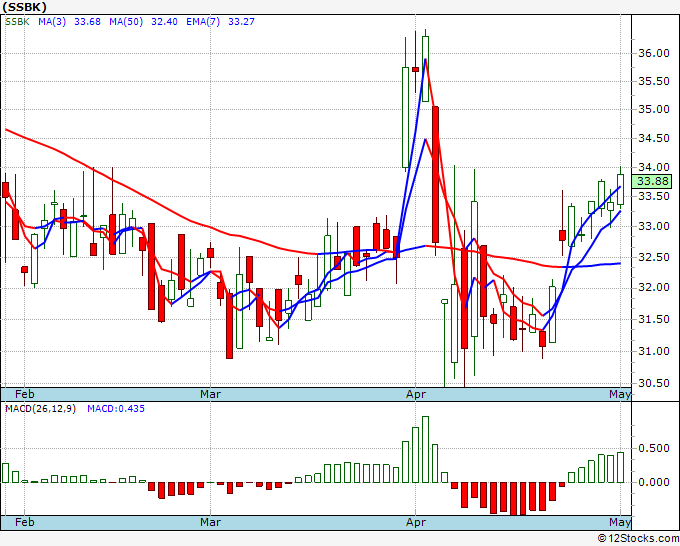
Task: Click the 33.00 price axis label
Action: [654, 226]
